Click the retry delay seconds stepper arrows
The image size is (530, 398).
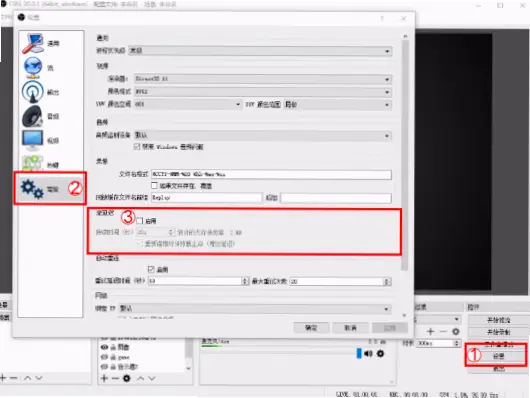(x=245, y=281)
